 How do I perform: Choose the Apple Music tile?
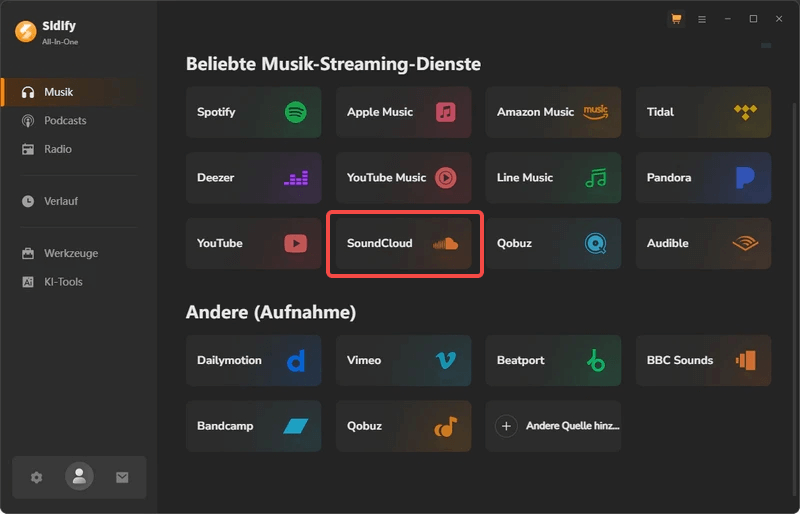tap(403, 112)
